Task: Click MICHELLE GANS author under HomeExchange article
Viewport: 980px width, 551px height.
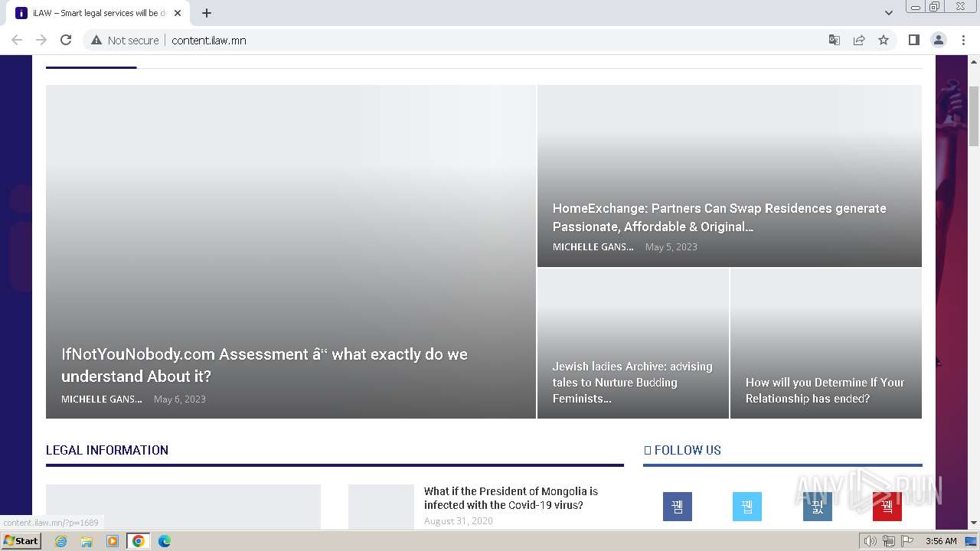Action: pos(593,246)
